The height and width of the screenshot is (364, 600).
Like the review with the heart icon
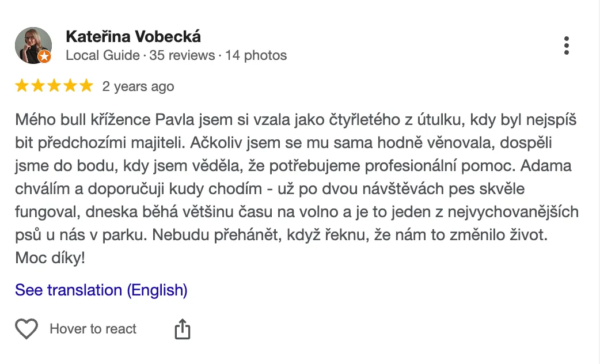tap(26, 329)
